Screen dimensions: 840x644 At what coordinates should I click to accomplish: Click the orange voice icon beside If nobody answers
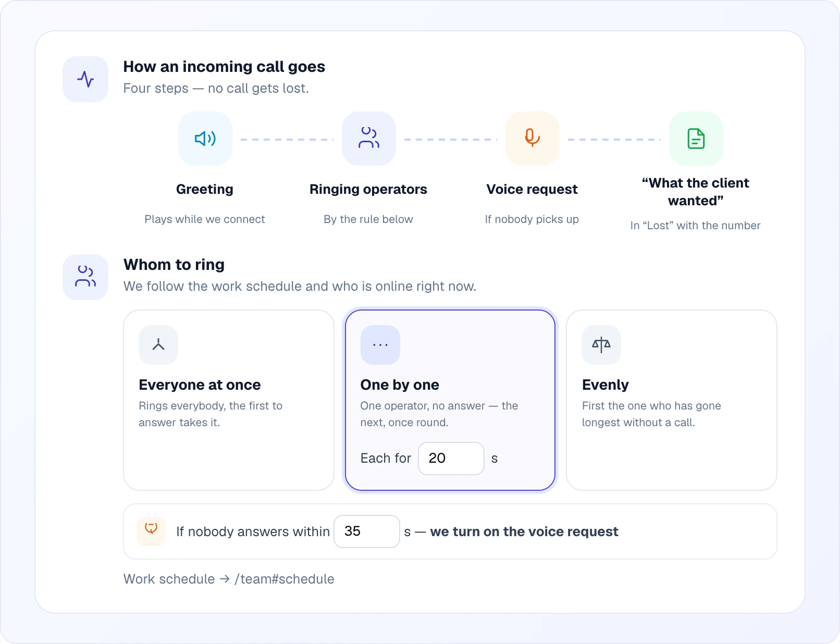[x=151, y=531]
